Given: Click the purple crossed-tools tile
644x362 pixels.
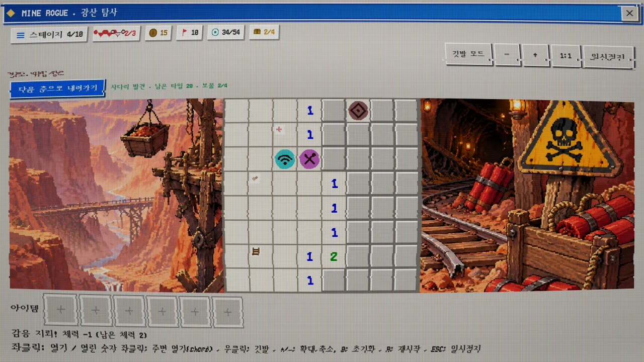Looking at the screenshot, I should (x=309, y=159).
